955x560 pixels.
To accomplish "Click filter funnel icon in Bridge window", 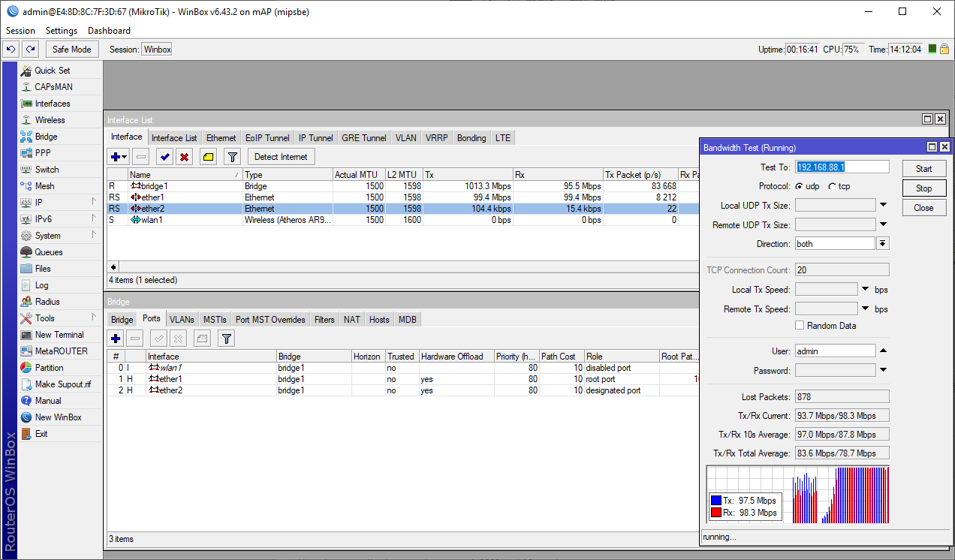I will [x=226, y=339].
